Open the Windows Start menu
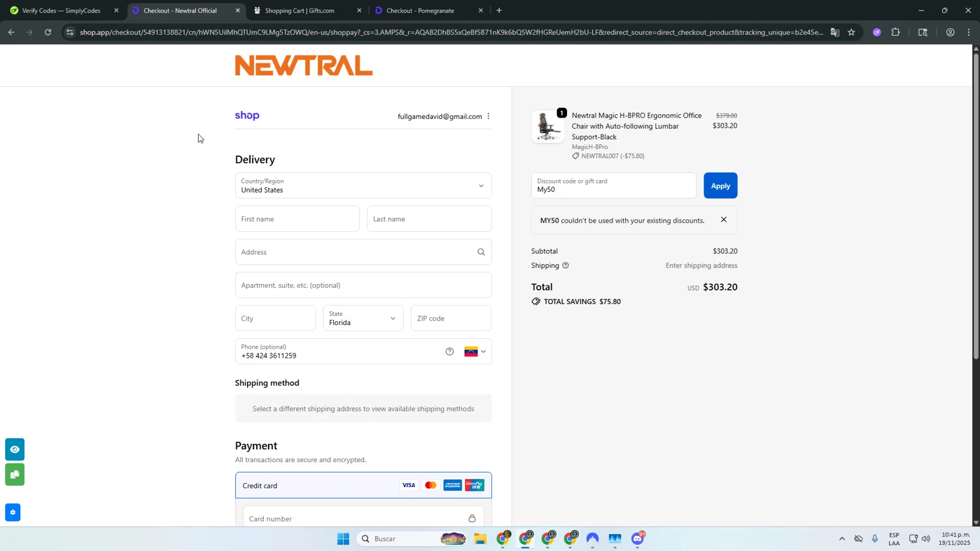Viewport: 980px width, 551px height. 343,539
